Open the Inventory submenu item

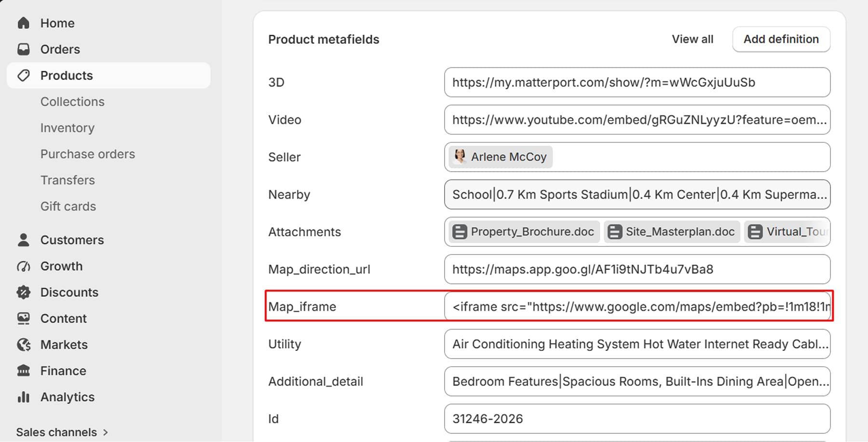coord(68,128)
